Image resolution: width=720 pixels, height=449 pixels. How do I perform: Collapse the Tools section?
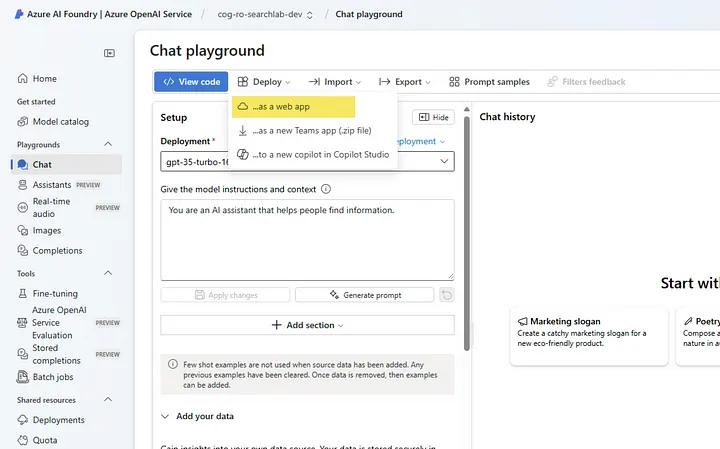[108, 273]
